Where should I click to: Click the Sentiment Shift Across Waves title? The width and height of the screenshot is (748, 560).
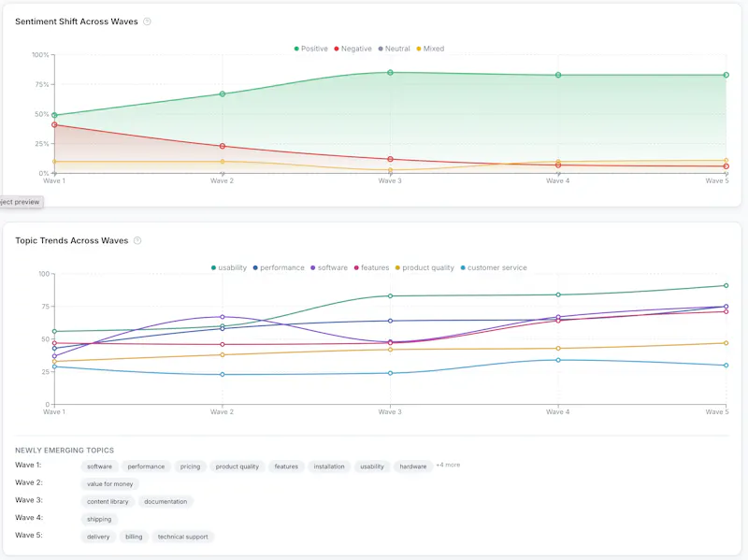coord(77,22)
